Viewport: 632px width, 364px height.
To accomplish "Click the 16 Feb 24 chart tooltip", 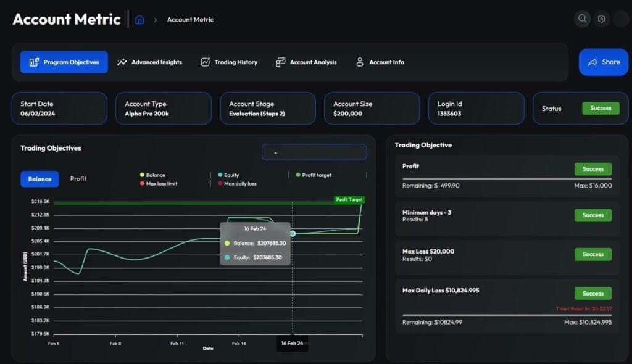I will point(255,243).
